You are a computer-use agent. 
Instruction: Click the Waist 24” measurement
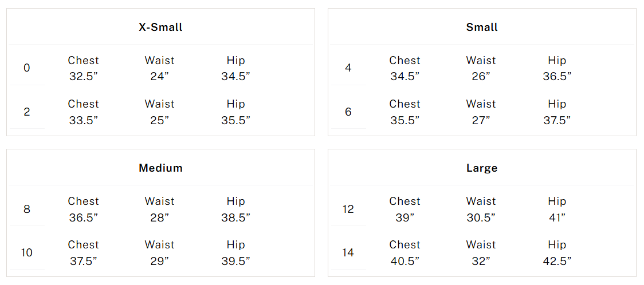tap(159, 68)
